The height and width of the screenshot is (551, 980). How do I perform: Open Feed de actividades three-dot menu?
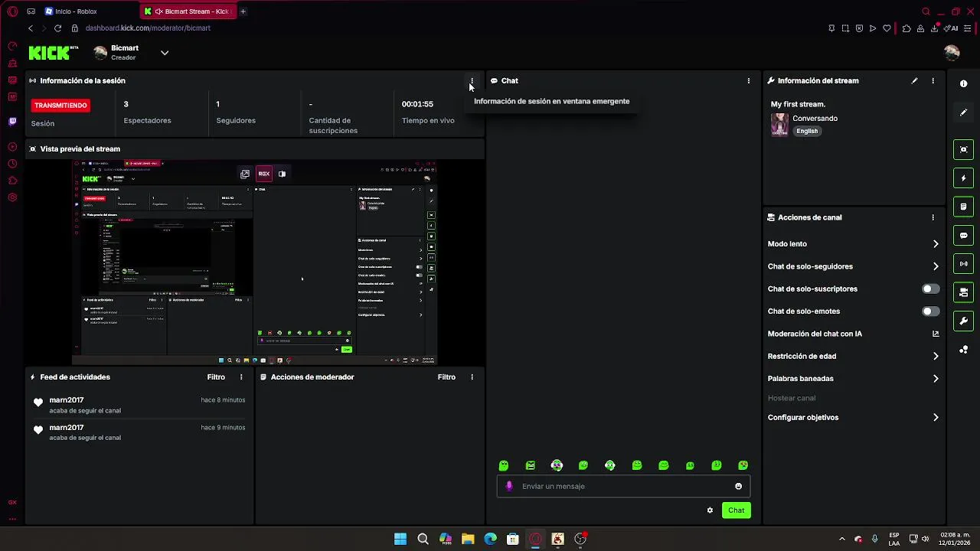click(x=242, y=377)
